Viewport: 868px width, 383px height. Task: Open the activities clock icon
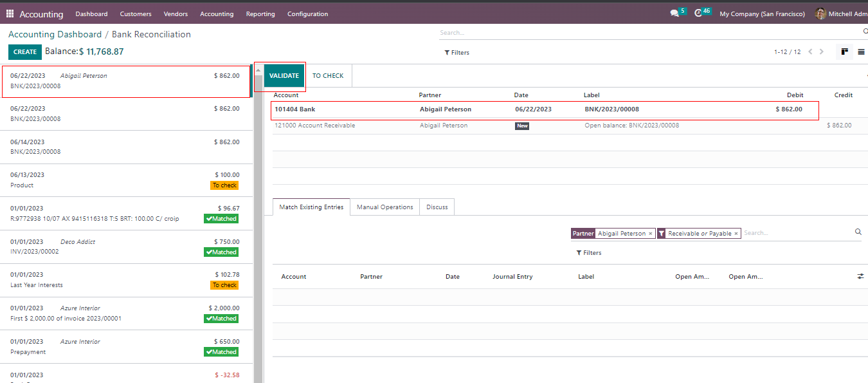click(x=698, y=14)
